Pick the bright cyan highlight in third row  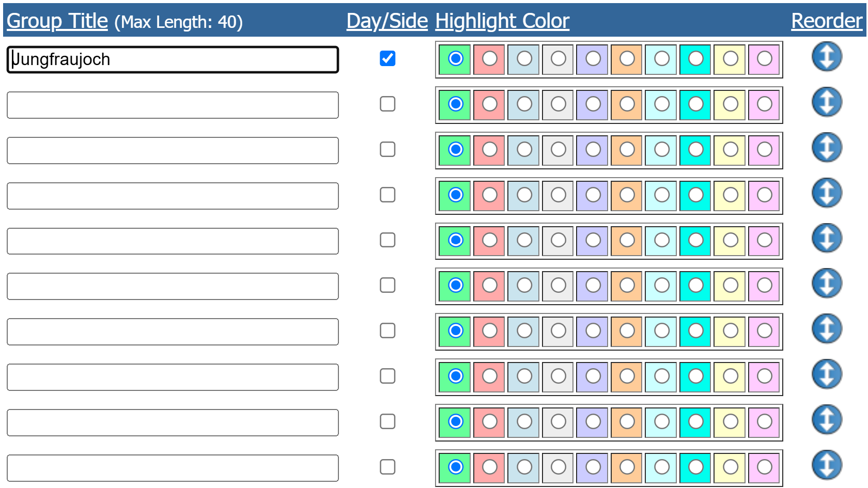695,150
